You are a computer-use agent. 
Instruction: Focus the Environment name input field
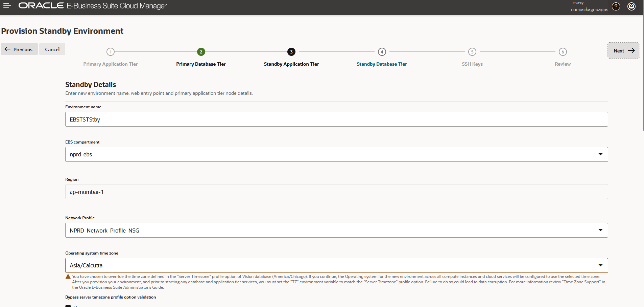[x=336, y=119]
